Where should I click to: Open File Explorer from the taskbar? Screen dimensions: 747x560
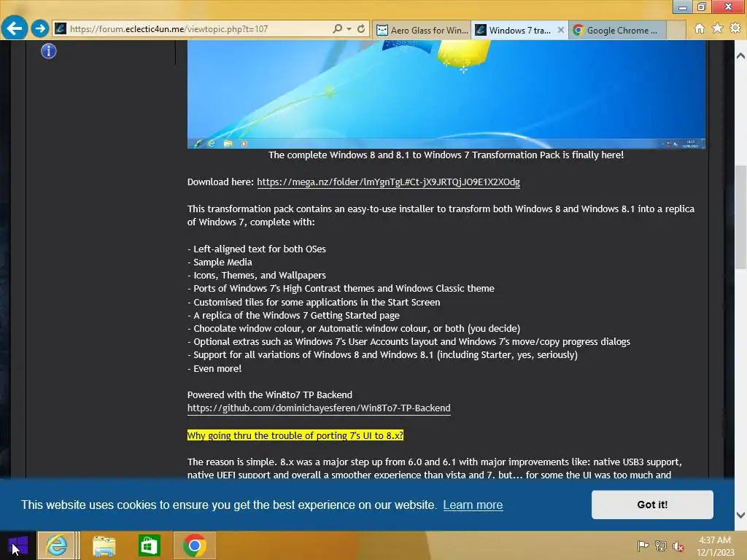coord(104,545)
